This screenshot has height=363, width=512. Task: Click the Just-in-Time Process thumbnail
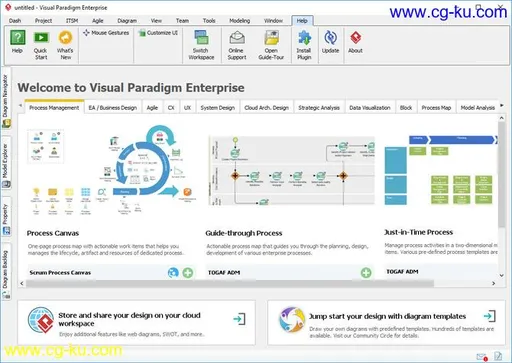441,170
